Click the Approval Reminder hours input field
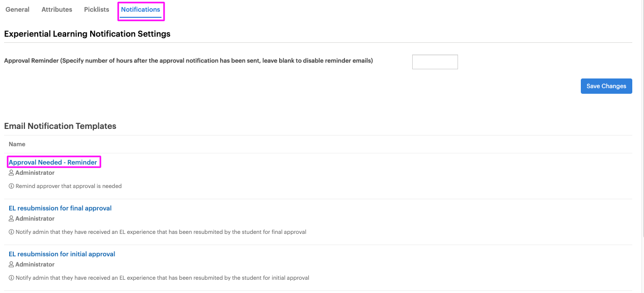This screenshot has width=644, height=293. [x=435, y=62]
